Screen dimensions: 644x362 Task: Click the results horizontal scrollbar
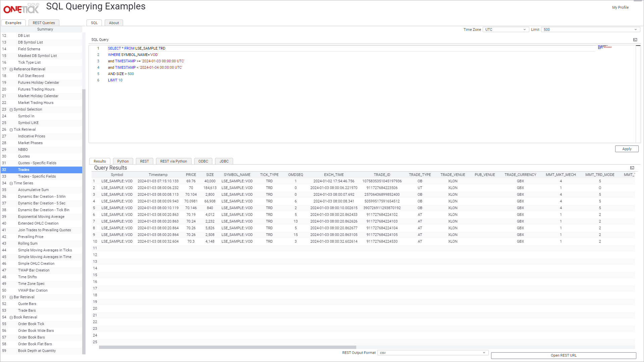pos(227,347)
